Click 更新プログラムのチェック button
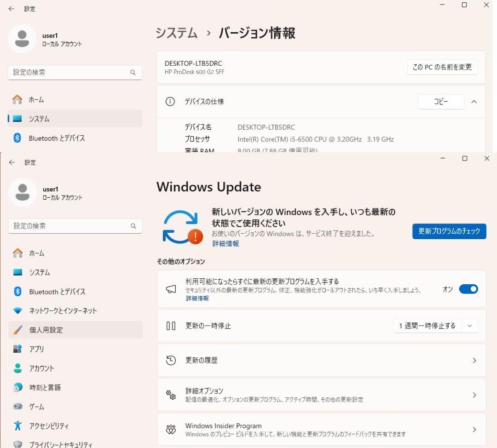 449,231
